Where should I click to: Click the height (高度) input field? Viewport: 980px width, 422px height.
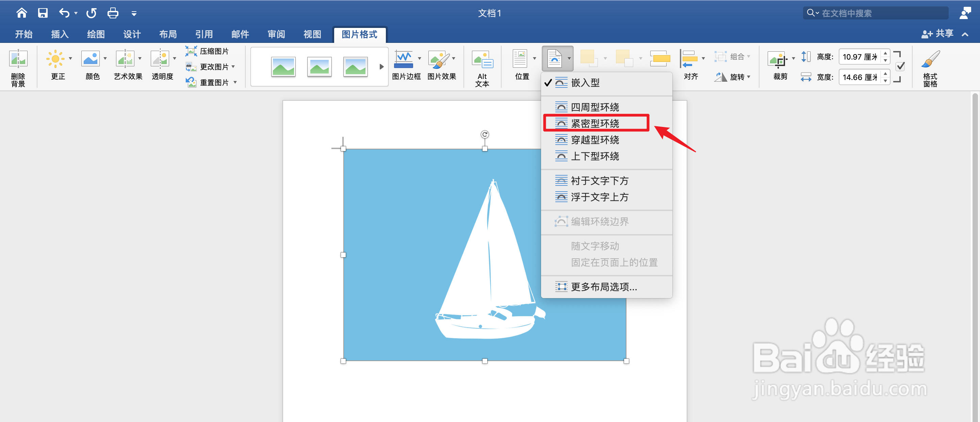click(x=860, y=57)
